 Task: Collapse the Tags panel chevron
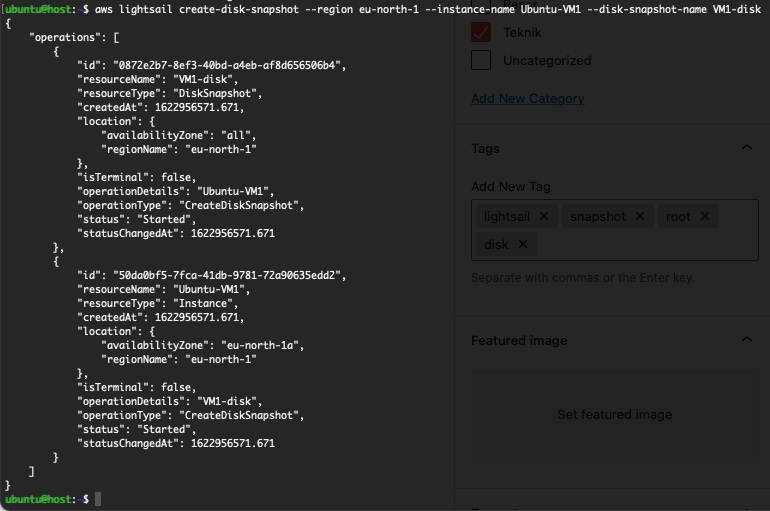(746, 148)
